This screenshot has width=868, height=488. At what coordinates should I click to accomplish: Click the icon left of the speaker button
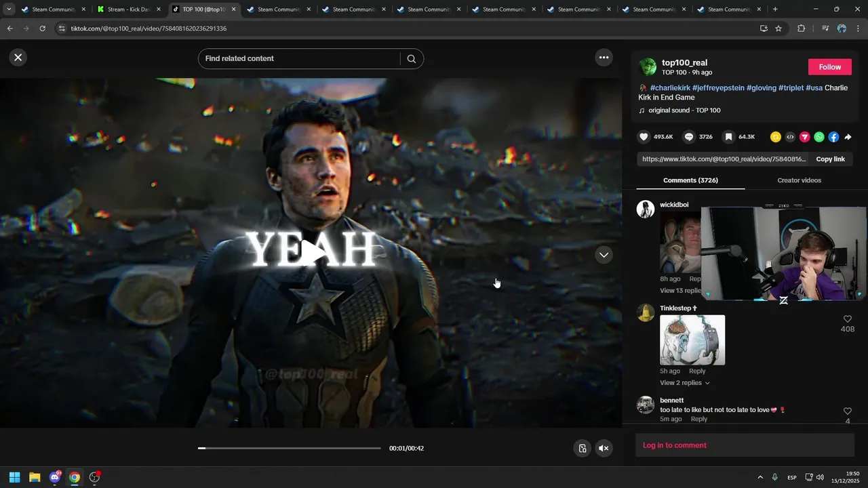tap(582, 448)
